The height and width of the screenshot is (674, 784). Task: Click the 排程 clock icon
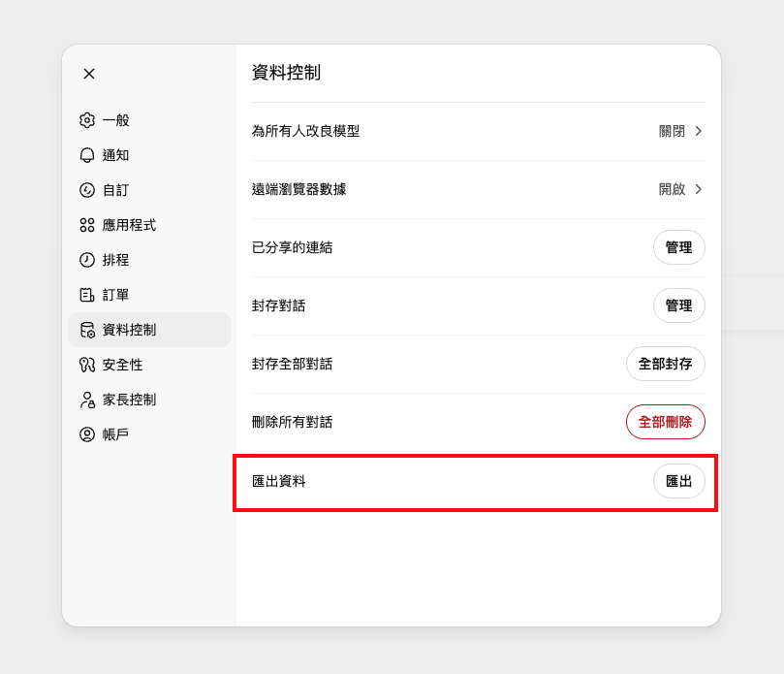[87, 260]
